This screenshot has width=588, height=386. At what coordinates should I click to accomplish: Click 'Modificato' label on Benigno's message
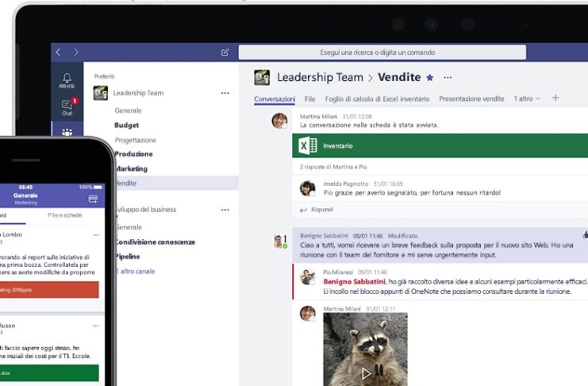pyautogui.click(x=403, y=236)
